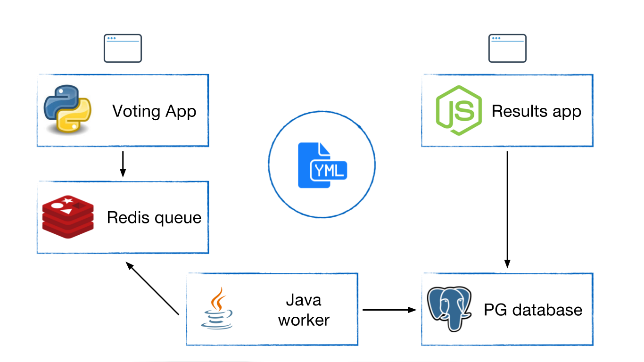Select the "Voting App" text label
The height and width of the screenshot is (362, 644).
click(x=154, y=112)
